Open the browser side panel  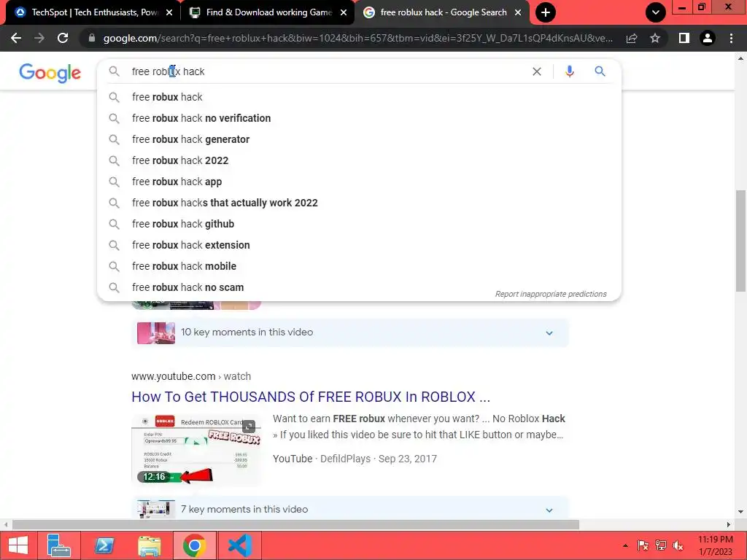point(684,38)
